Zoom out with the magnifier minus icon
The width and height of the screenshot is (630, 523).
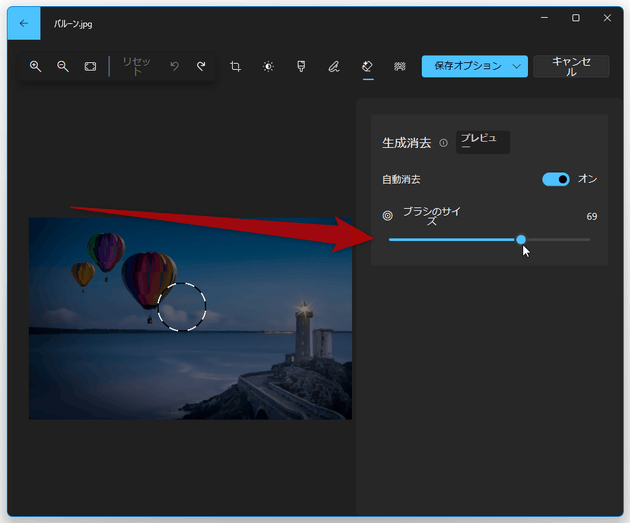tap(63, 66)
